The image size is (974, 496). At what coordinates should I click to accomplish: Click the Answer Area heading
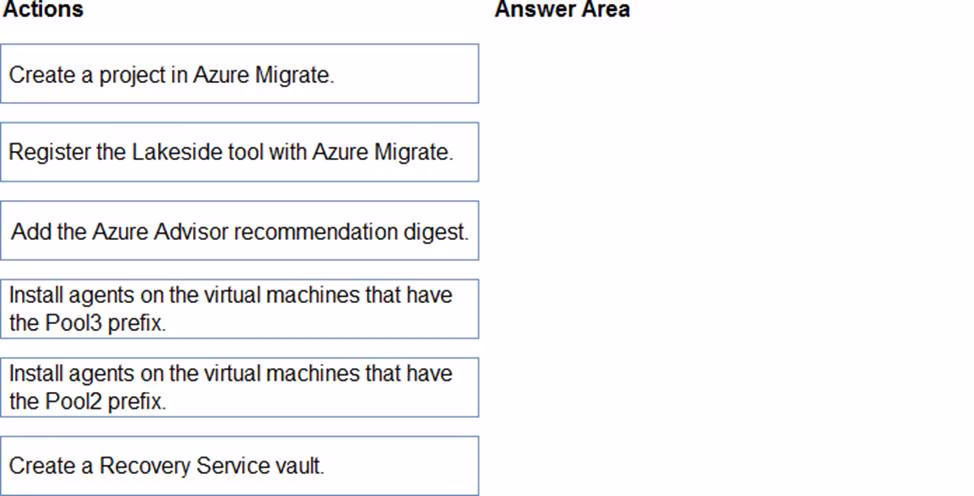coord(562,10)
